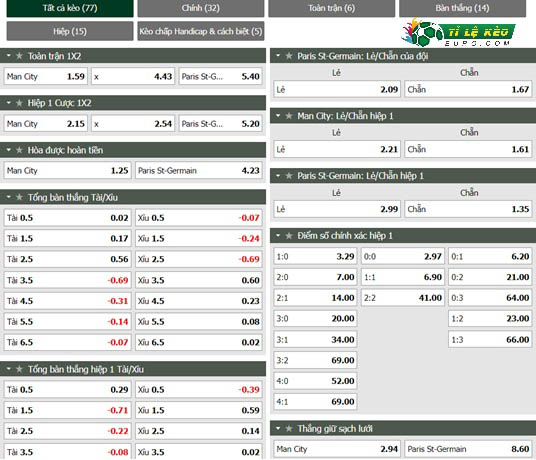Screen dimensions: 536x460
Task: Star the Tổng bàn thắng Tài/Xỉu section
Action: (19, 197)
